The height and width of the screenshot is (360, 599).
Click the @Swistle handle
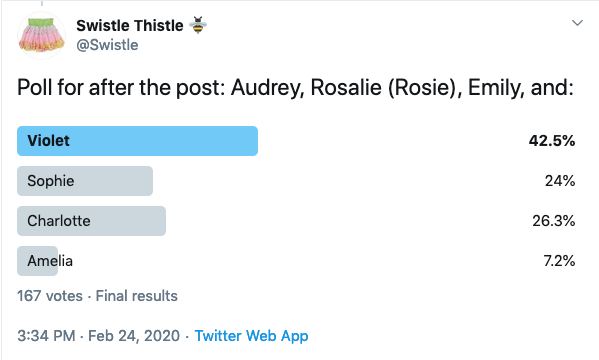[107, 45]
